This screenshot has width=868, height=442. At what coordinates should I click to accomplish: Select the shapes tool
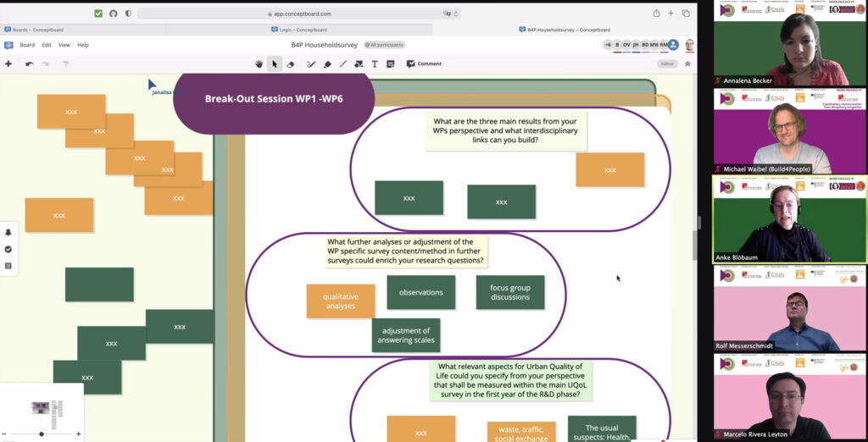pos(359,64)
